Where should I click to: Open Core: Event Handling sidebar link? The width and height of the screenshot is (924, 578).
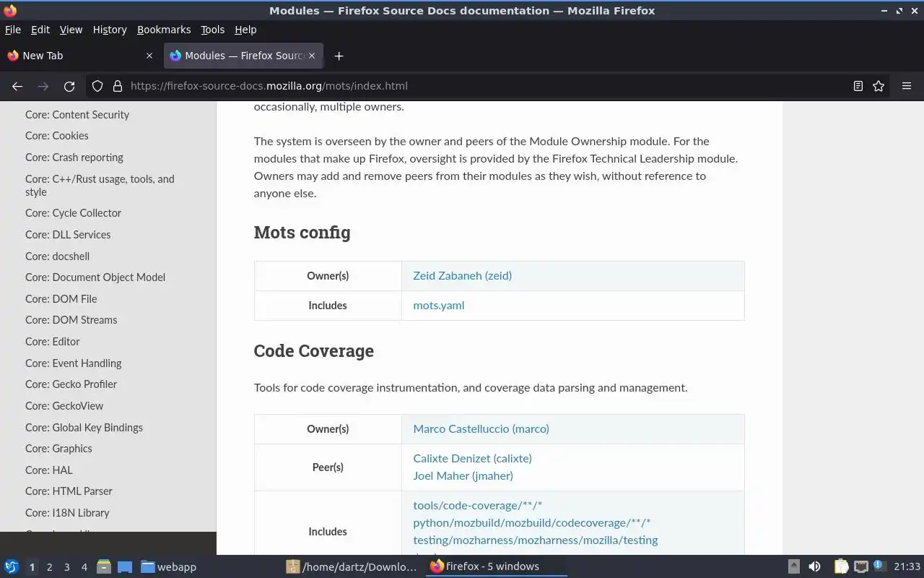73,363
